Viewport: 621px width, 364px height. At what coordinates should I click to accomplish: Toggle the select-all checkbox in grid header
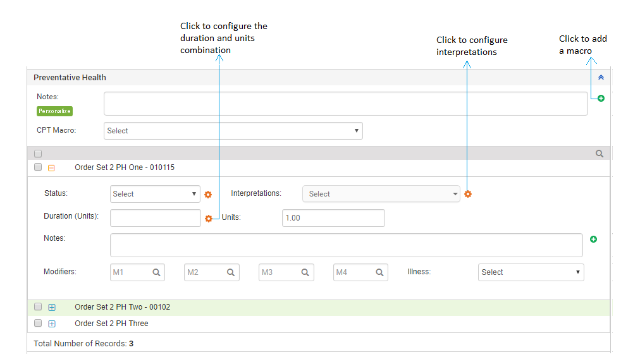[38, 154]
